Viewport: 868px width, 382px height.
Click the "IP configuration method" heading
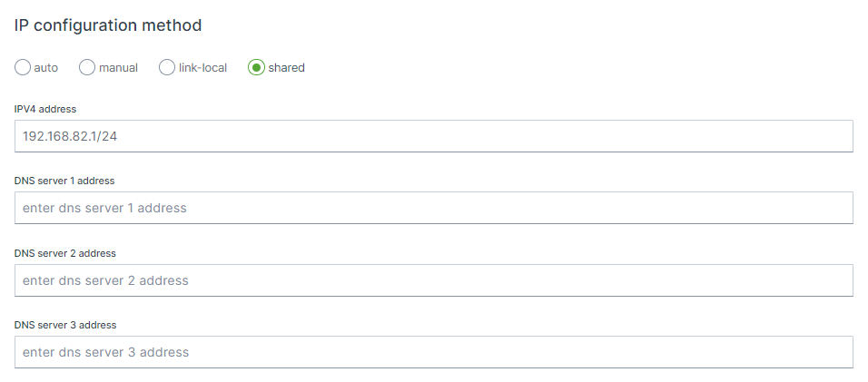[108, 25]
